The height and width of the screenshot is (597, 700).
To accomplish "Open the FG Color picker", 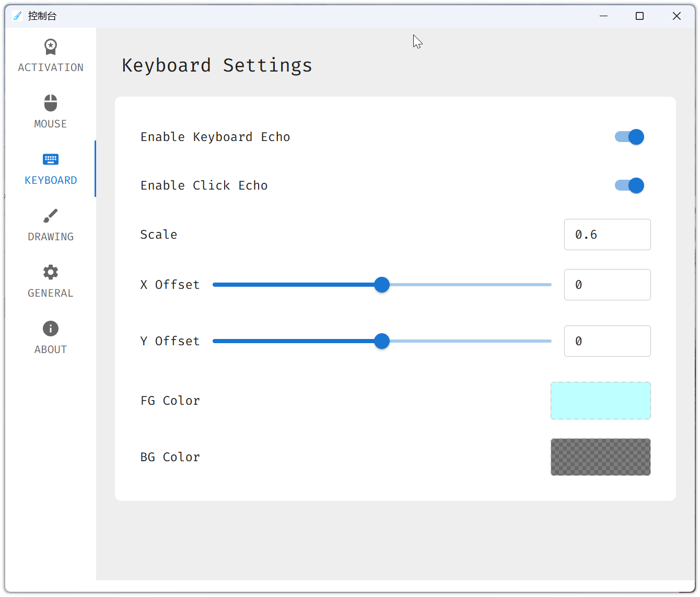I will 600,401.
